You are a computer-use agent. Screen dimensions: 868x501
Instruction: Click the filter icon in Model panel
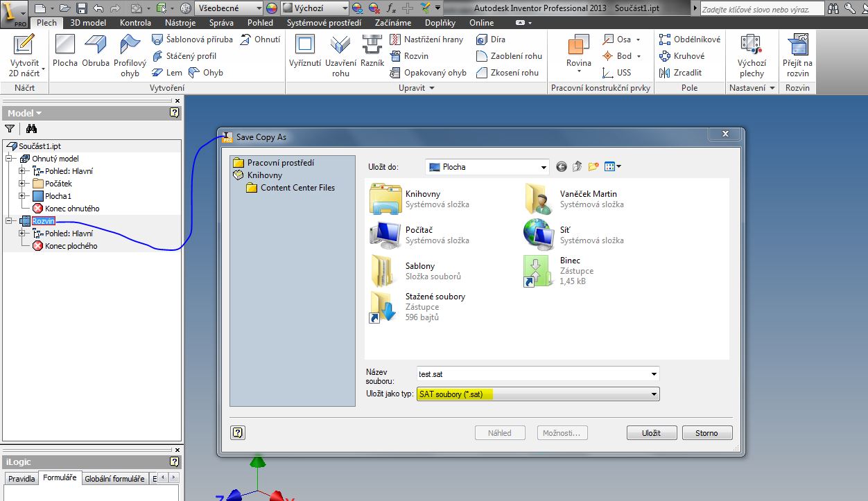point(10,128)
